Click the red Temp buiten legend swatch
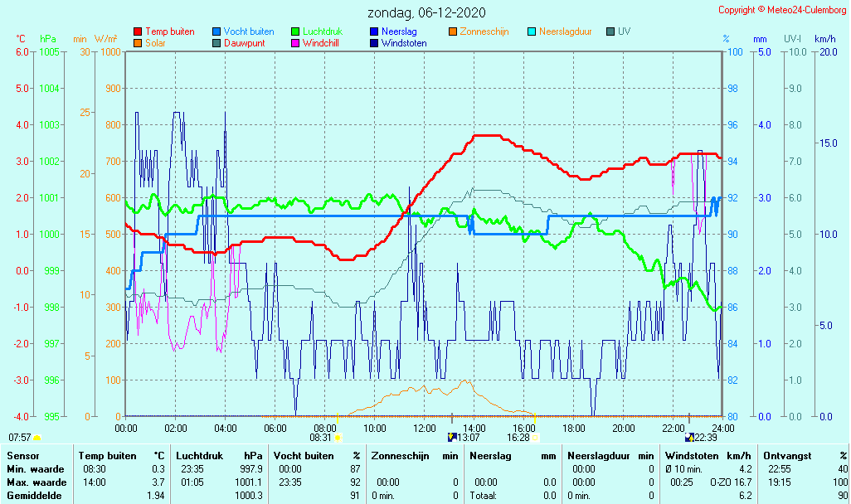The height and width of the screenshot is (504, 851). (x=138, y=31)
